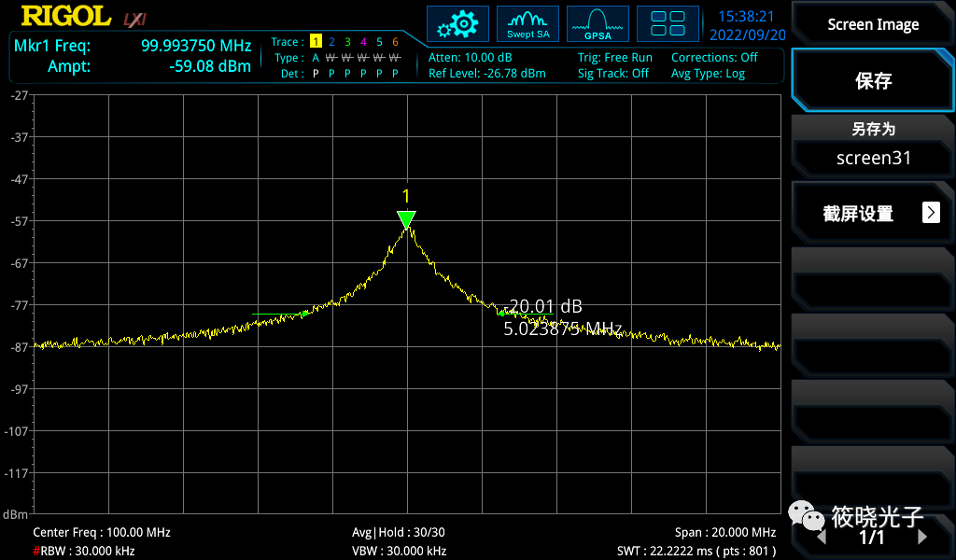This screenshot has height=560, width=956.
Task: Click the green marker 1 triangle
Action: pos(406,219)
